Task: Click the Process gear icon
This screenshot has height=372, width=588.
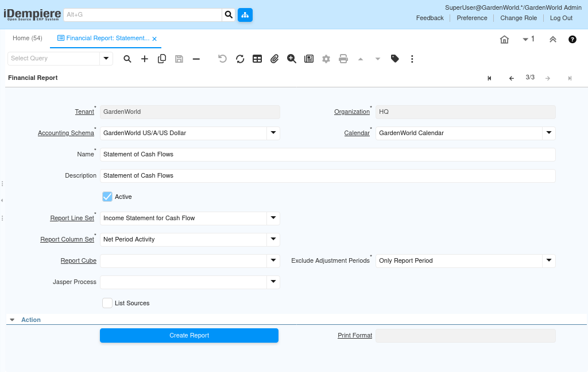Action: [326, 59]
